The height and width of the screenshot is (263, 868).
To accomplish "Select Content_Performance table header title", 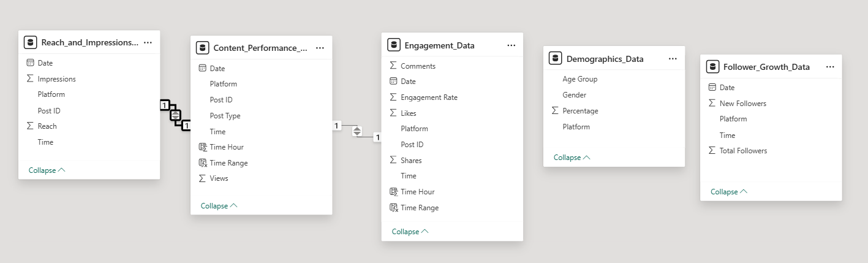I will click(260, 48).
